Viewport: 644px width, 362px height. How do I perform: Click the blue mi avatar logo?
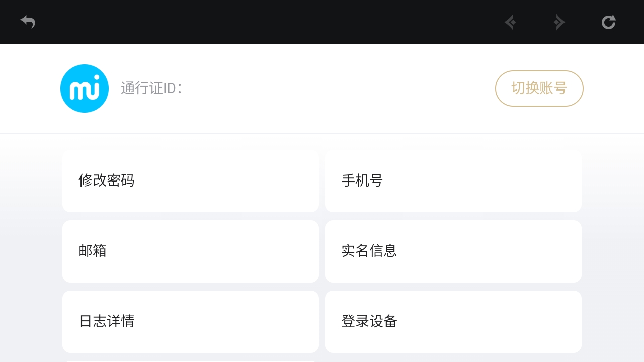(x=85, y=88)
